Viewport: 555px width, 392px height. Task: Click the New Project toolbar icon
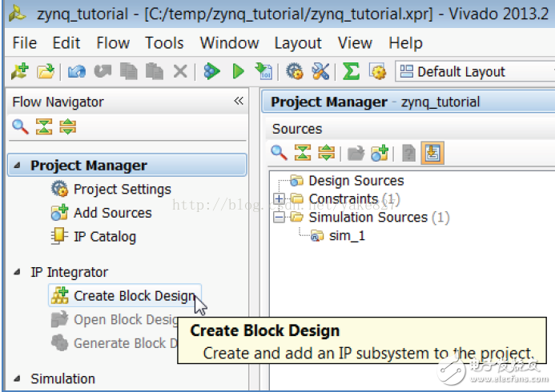coord(18,71)
